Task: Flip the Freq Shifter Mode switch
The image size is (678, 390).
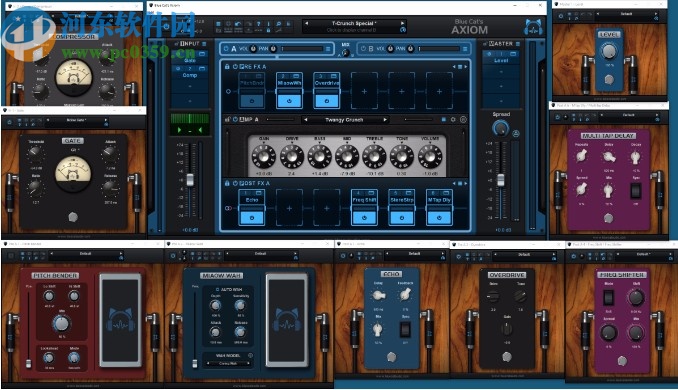Action: (608, 297)
